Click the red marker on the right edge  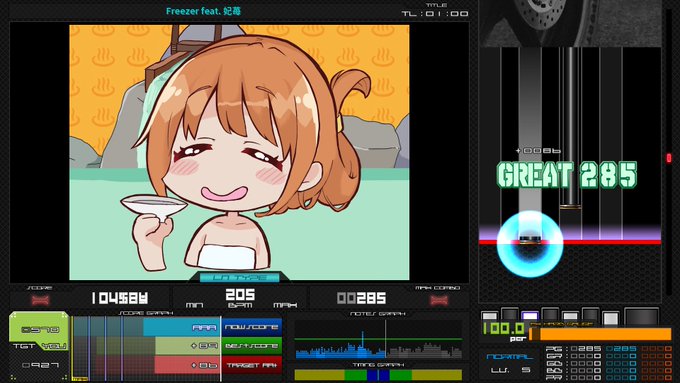(669, 158)
